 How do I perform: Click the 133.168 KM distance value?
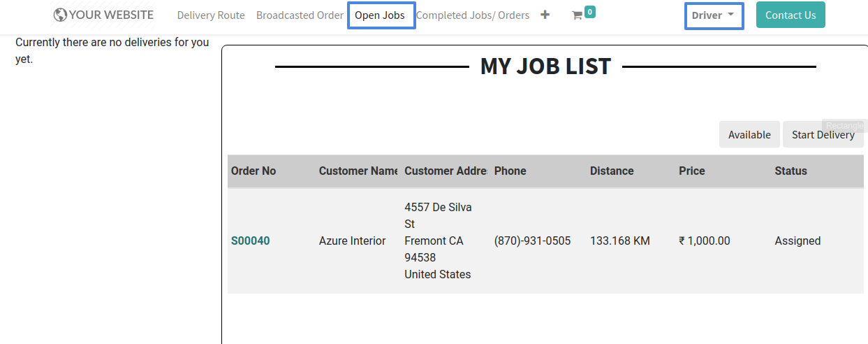click(x=620, y=241)
